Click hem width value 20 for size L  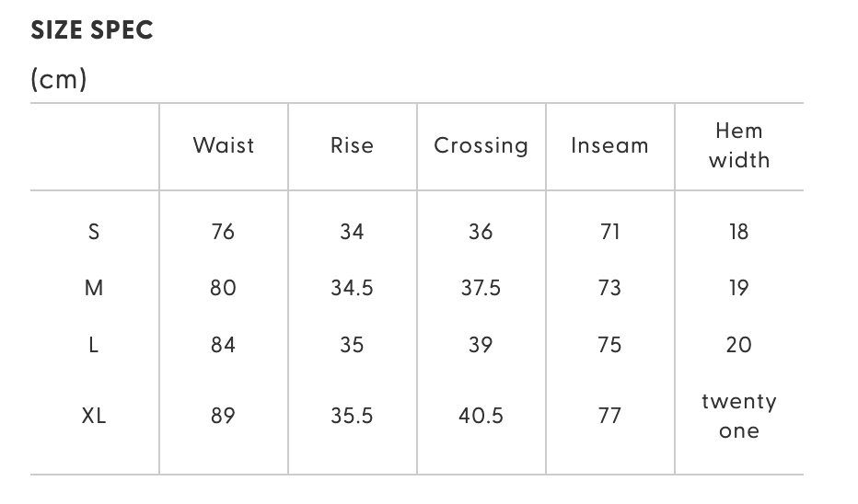(738, 345)
